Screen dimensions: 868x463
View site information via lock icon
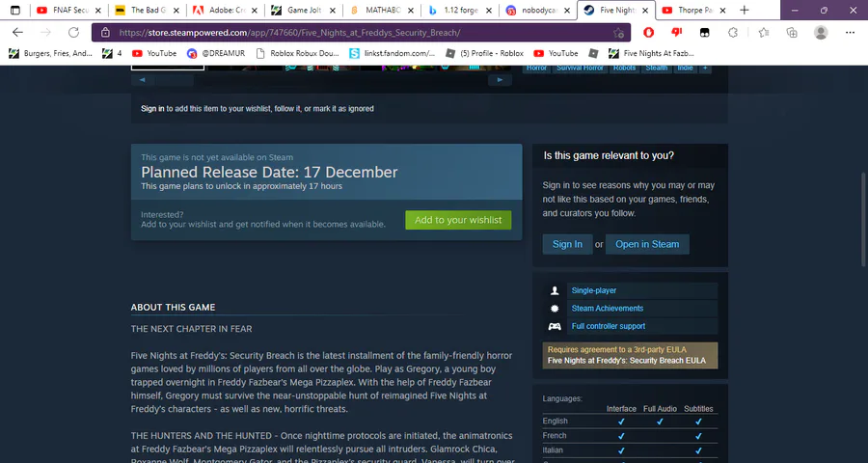(x=105, y=33)
